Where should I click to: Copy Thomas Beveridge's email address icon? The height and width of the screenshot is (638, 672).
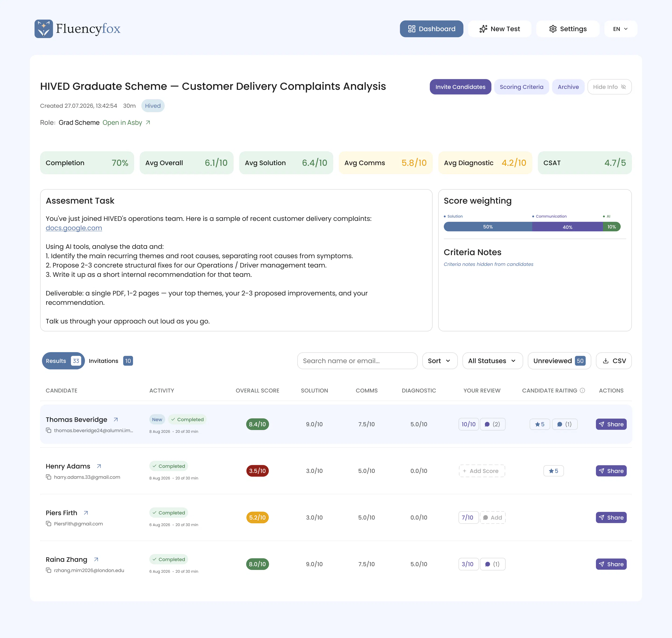click(x=49, y=430)
